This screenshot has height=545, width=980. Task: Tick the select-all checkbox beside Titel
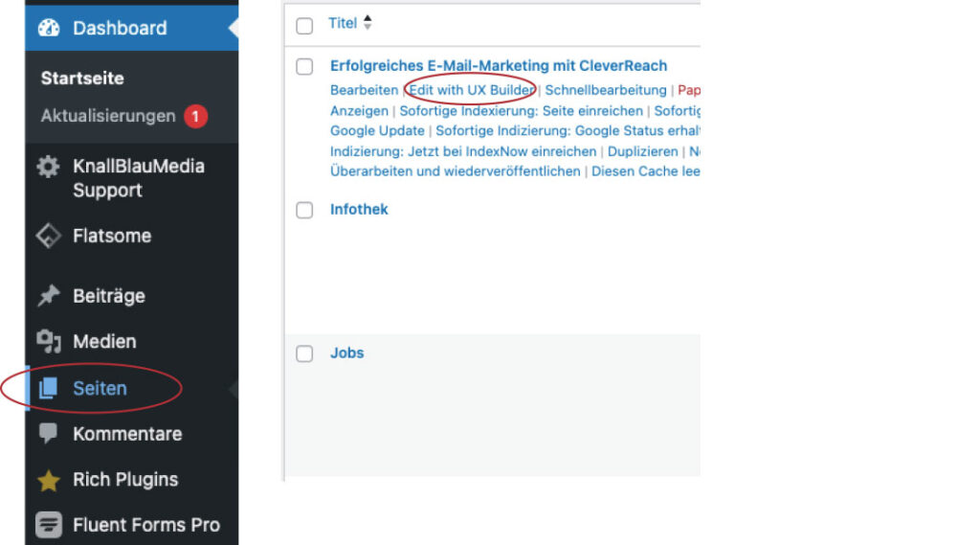[x=304, y=26]
